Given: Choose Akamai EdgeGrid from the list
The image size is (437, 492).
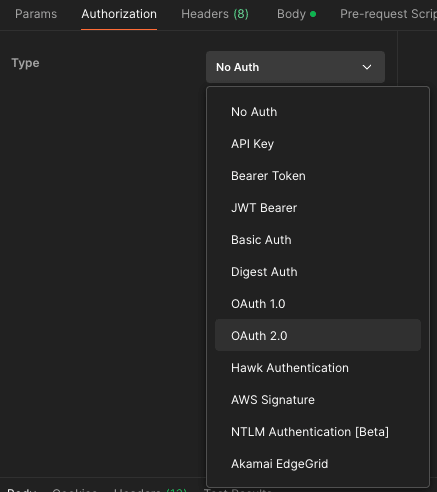Looking at the screenshot, I should pos(318,464).
